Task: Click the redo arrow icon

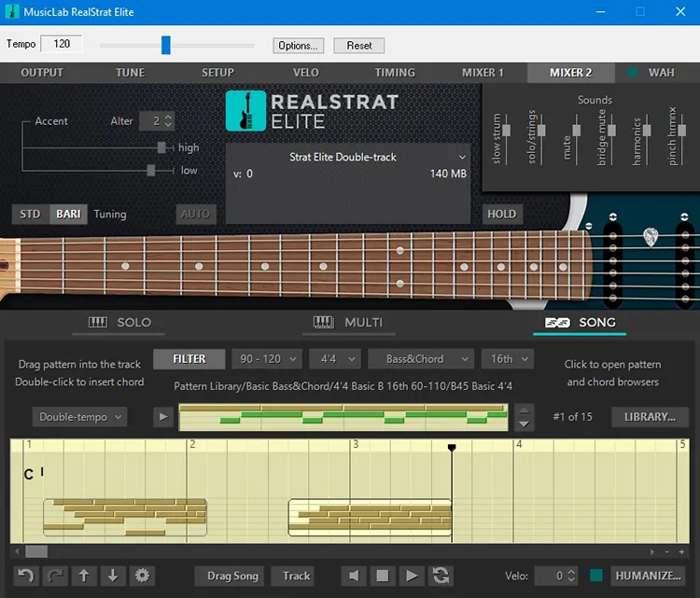Action: tap(55, 576)
